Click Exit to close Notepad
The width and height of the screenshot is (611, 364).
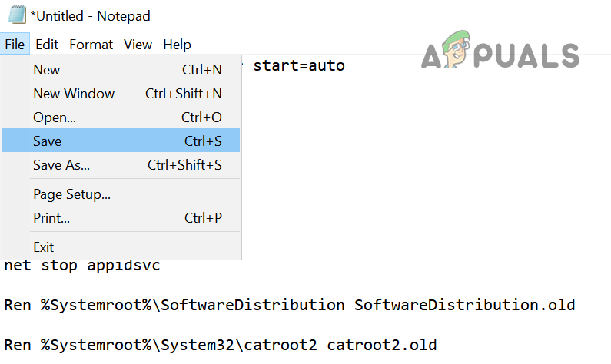click(44, 247)
